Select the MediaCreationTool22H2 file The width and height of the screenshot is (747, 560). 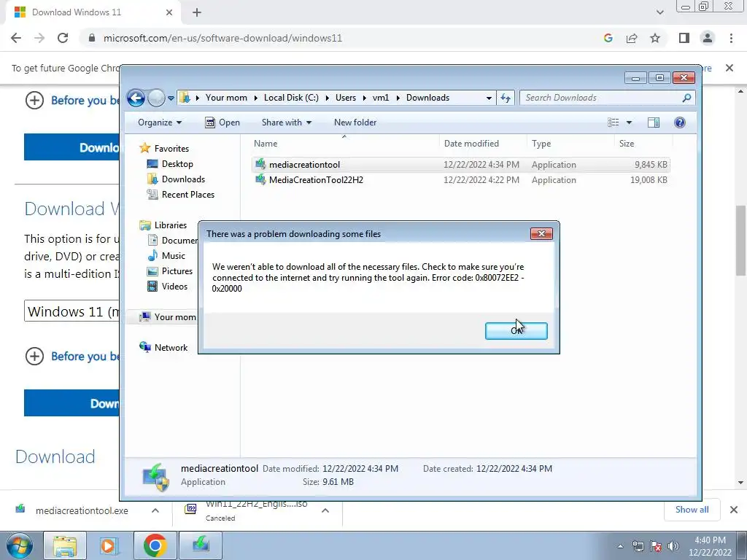(461, 180)
